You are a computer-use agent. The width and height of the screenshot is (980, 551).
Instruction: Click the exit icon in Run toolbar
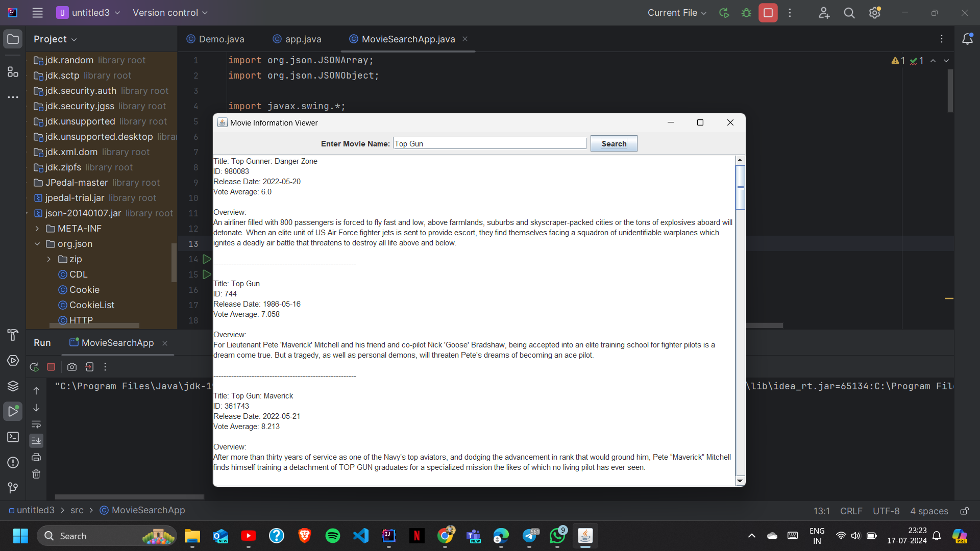(x=89, y=367)
